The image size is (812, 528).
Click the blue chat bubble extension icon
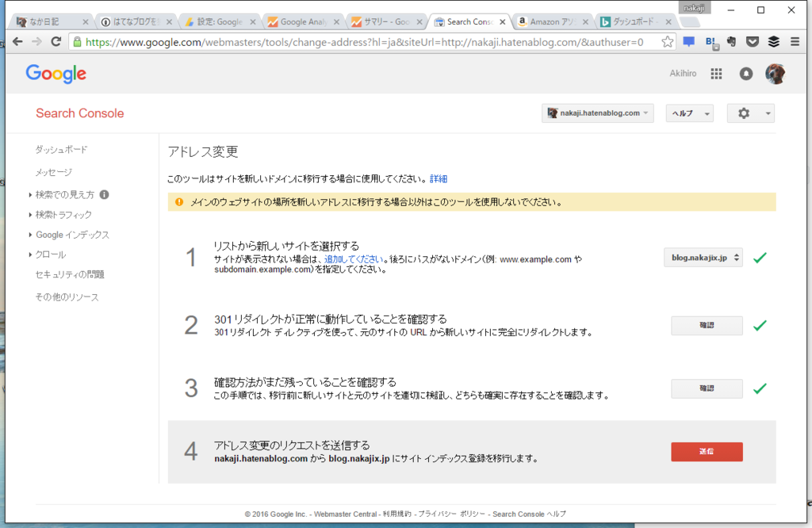(x=689, y=42)
